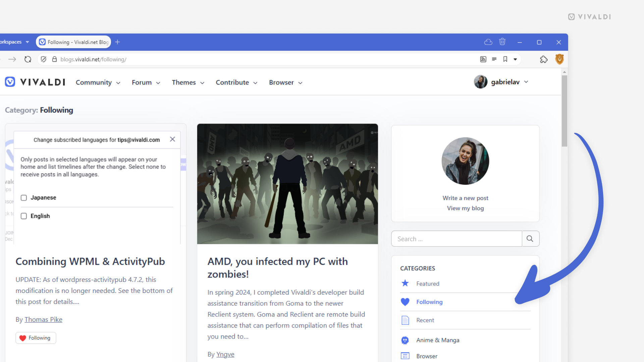Open the Themes menu

click(188, 82)
